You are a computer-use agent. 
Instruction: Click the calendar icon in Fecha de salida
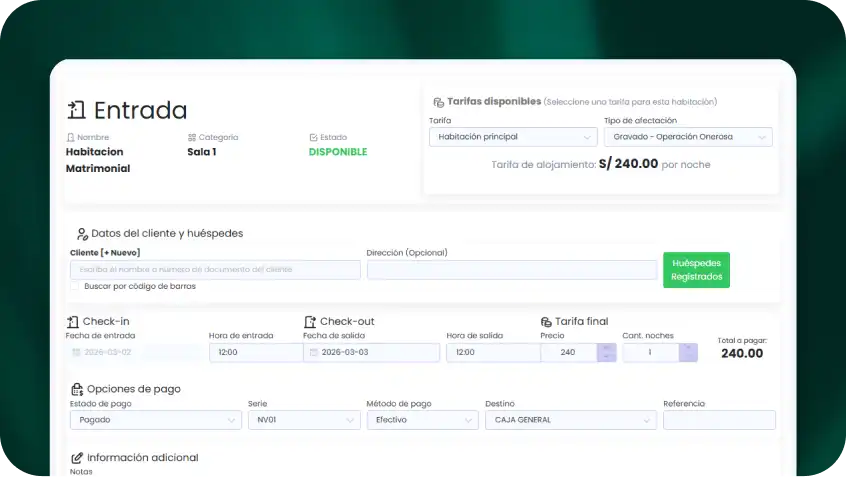(313, 352)
